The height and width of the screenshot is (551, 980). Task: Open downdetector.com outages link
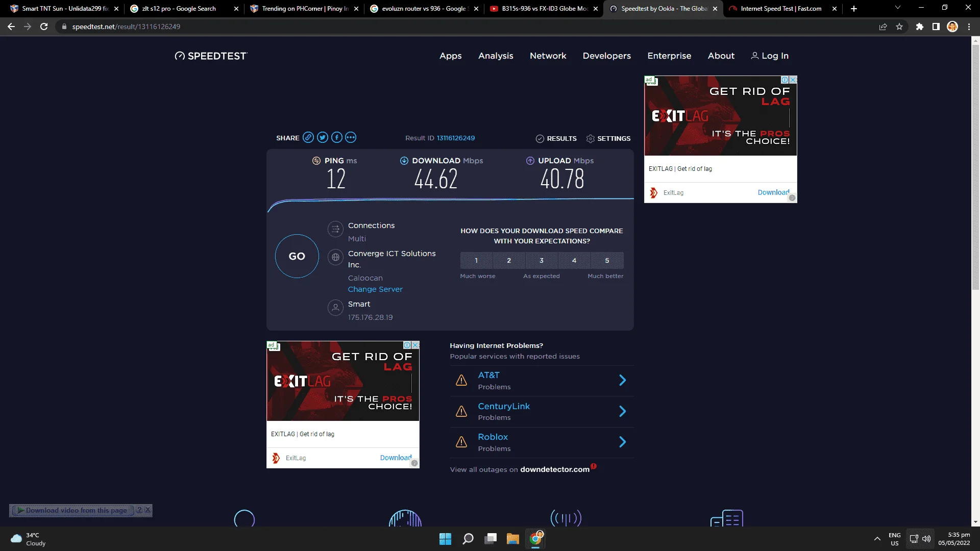(555, 470)
